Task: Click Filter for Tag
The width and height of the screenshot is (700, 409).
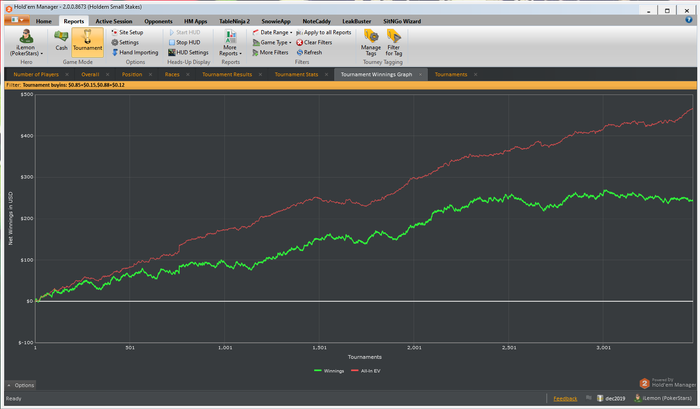Action: (x=394, y=42)
